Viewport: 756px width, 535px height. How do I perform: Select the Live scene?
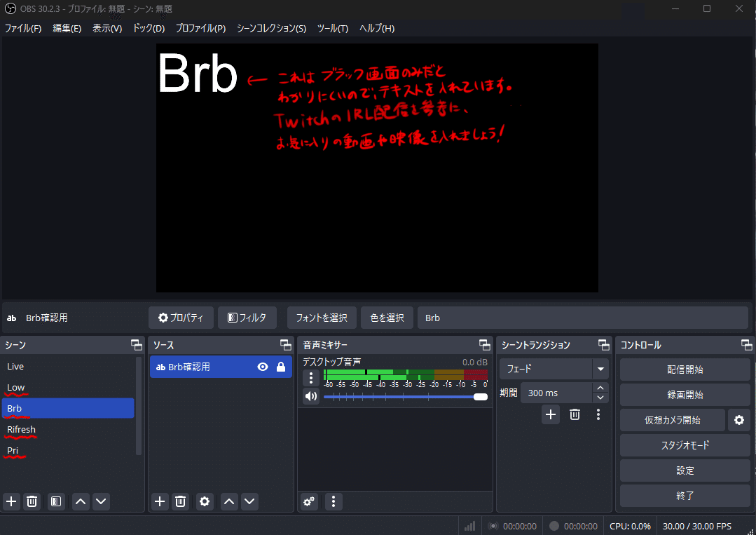click(68, 366)
